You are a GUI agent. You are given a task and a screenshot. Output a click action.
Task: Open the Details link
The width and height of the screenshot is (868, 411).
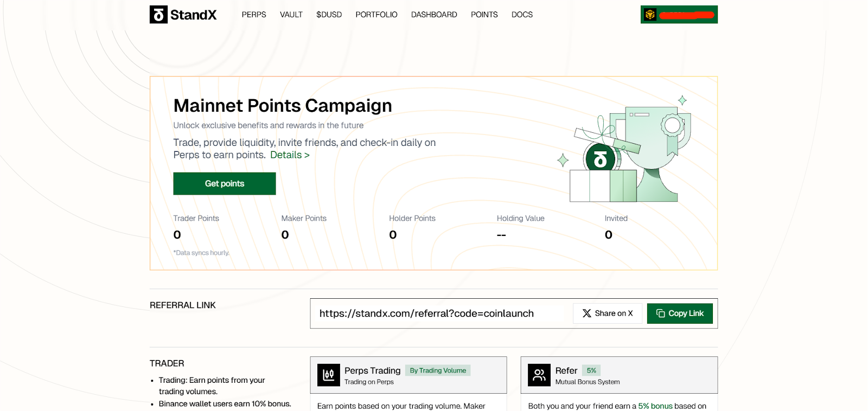pyautogui.click(x=290, y=155)
